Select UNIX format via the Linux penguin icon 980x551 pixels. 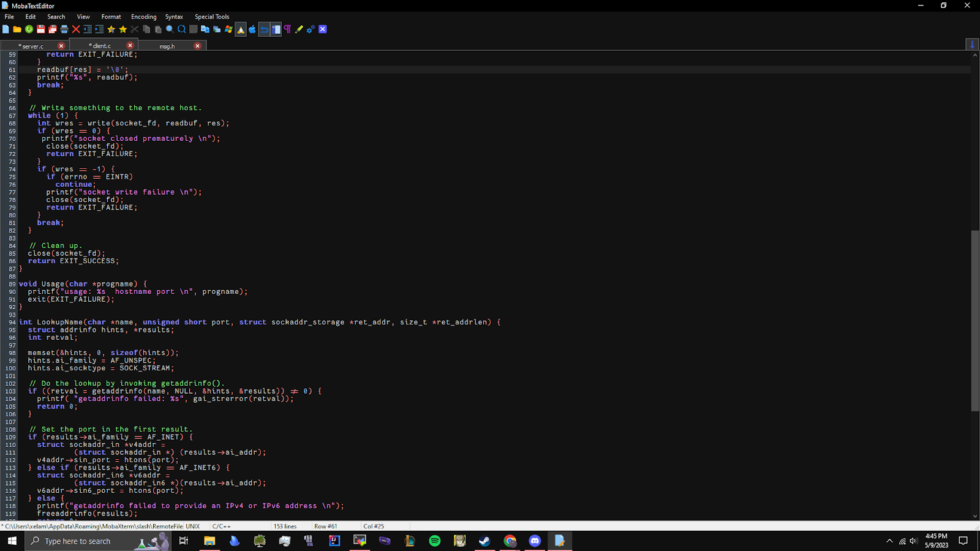click(239, 29)
